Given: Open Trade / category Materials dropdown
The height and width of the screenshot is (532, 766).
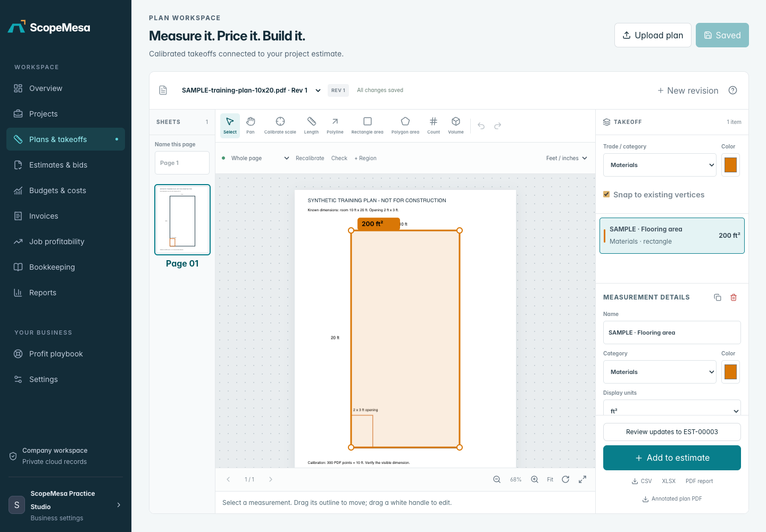Looking at the screenshot, I should coord(660,165).
